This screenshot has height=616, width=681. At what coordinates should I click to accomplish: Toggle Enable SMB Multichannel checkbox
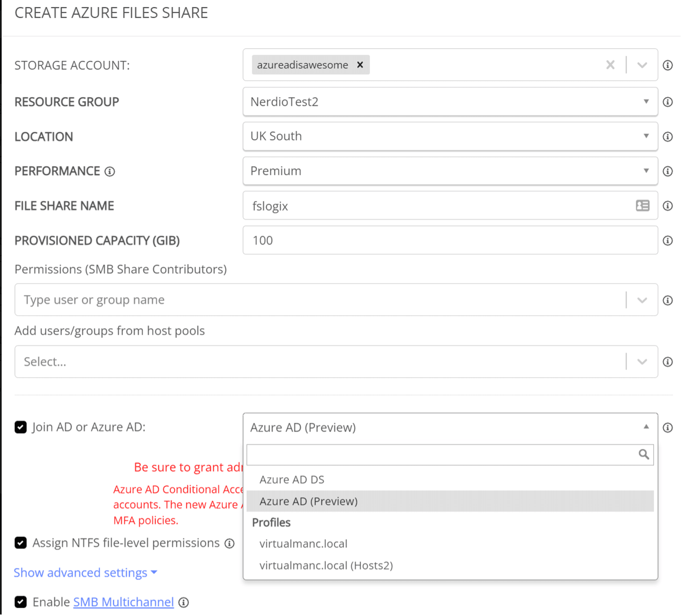pos(20,602)
